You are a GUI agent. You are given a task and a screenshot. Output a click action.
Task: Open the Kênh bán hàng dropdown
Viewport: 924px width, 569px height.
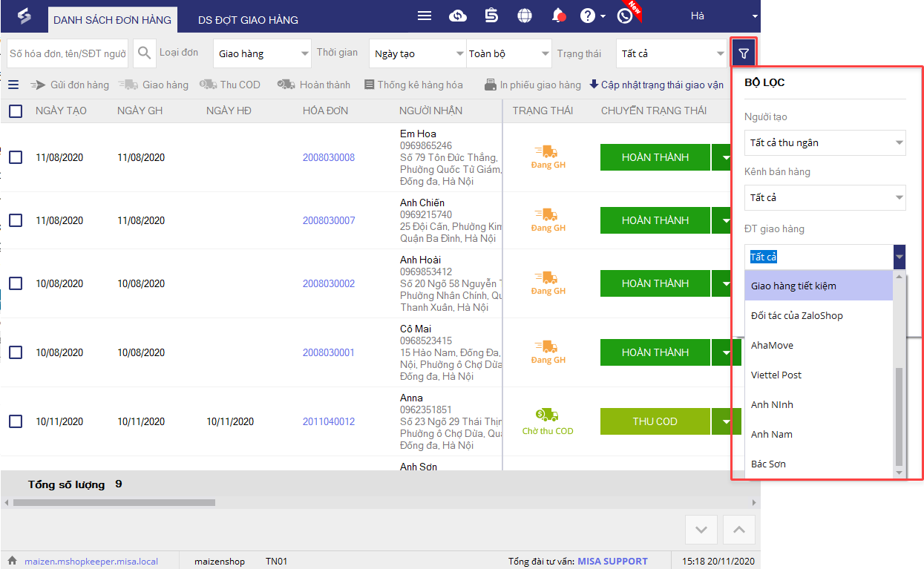825,197
